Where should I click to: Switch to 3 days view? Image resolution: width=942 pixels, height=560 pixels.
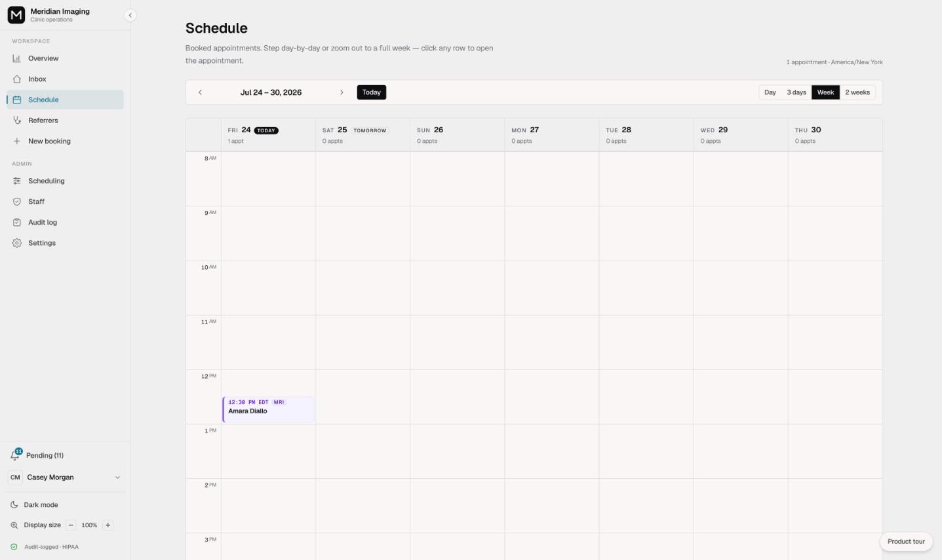[796, 92]
